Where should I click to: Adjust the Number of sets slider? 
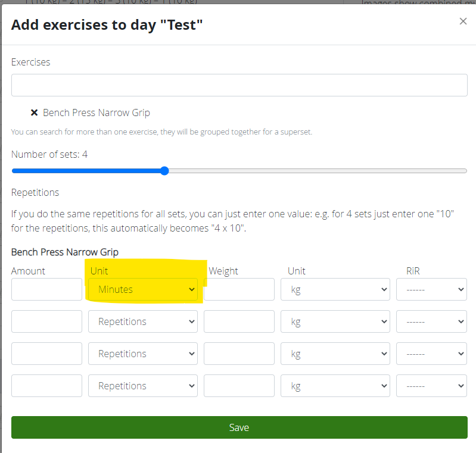pyautogui.click(x=239, y=171)
